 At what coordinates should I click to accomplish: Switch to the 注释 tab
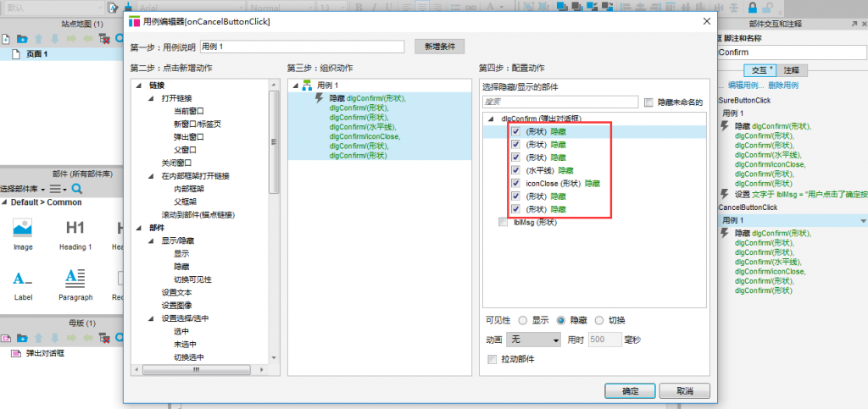coord(793,71)
